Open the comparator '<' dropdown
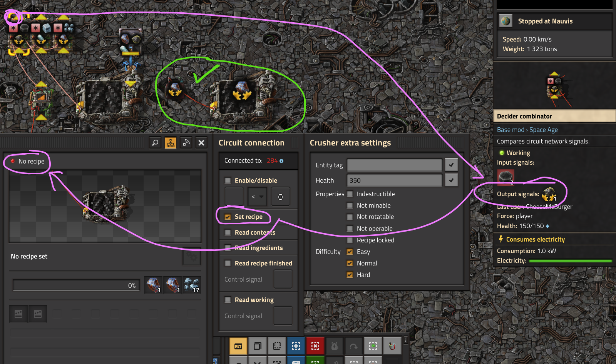The image size is (616, 364). tap(257, 197)
